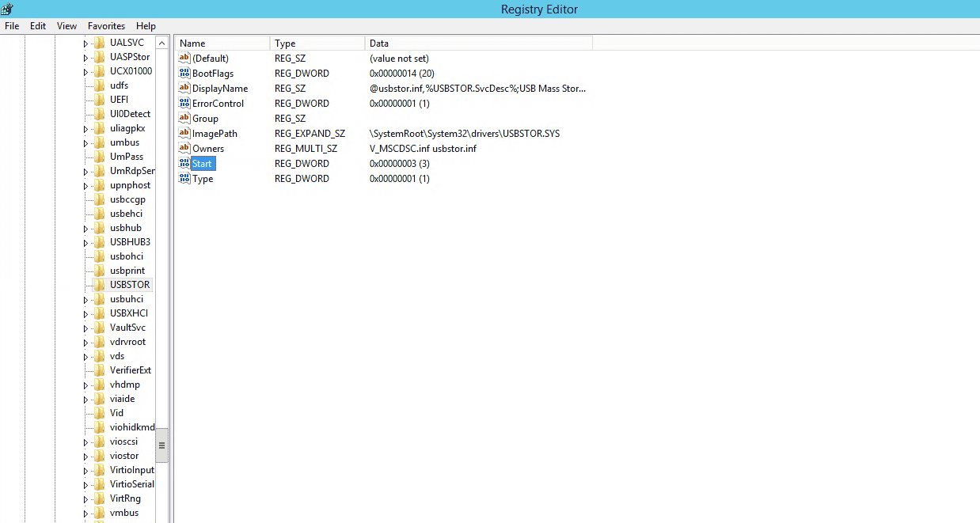Expand the UCX01000 key

[85, 71]
